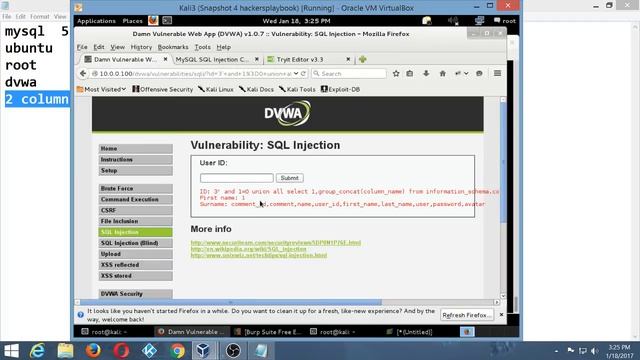Go to XSS stored page

[136, 276]
